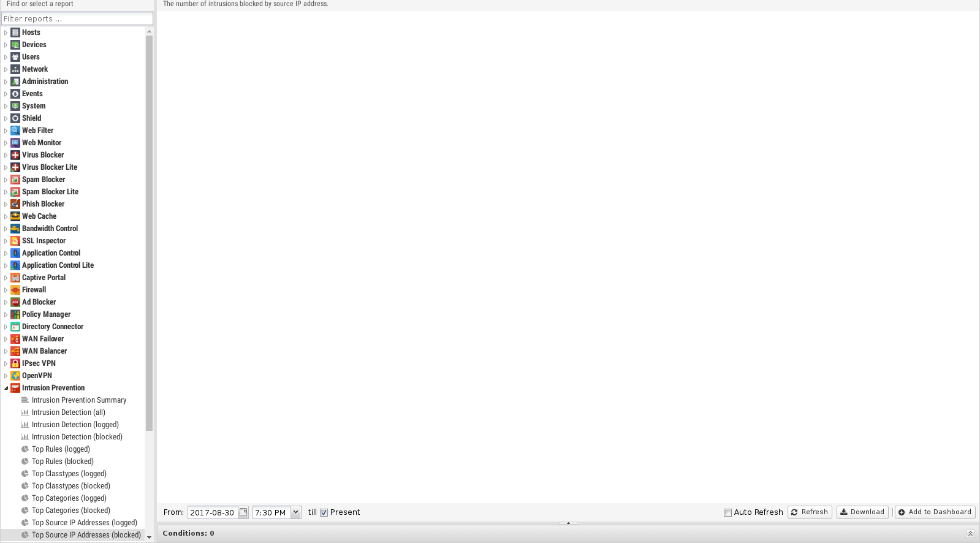
Task: Click the WAN Failover app icon
Action: pyautogui.click(x=15, y=339)
